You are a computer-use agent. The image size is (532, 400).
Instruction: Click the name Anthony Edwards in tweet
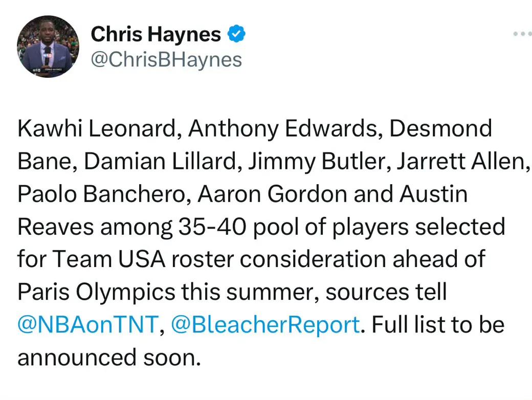(x=282, y=129)
